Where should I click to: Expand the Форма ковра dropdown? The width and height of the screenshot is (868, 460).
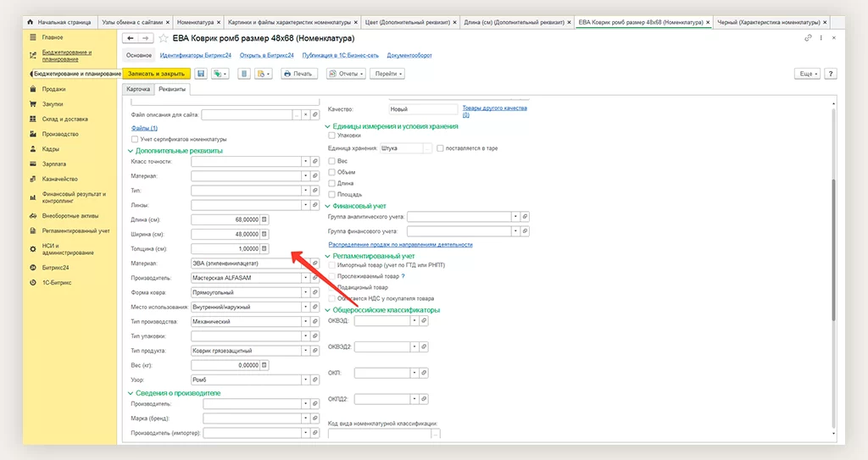click(x=304, y=292)
